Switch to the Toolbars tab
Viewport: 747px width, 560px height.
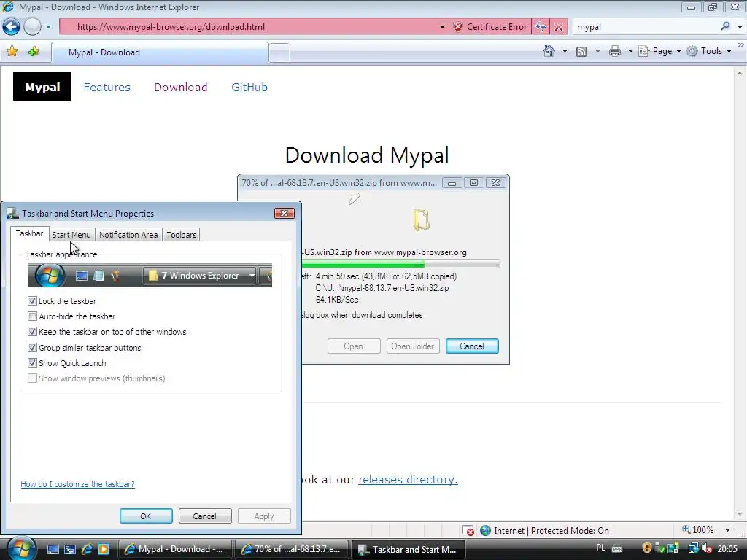pyautogui.click(x=182, y=235)
